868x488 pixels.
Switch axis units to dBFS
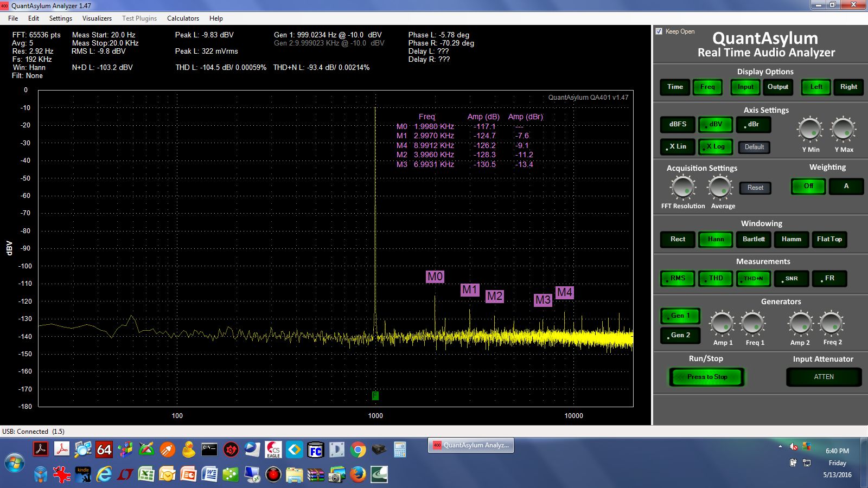[x=678, y=124]
